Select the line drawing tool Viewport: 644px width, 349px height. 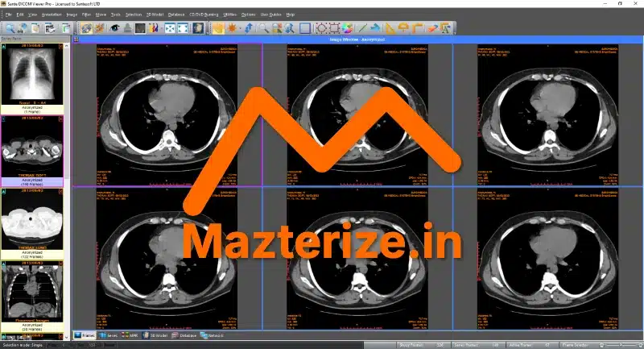(361, 28)
